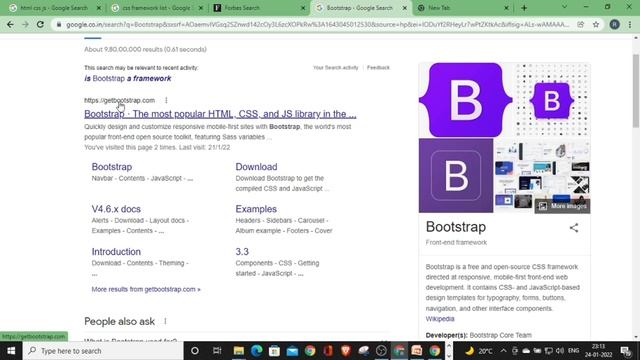Open the Bootstrap sitelink
Image resolution: width=640 pixels, height=360 pixels.
click(x=111, y=167)
